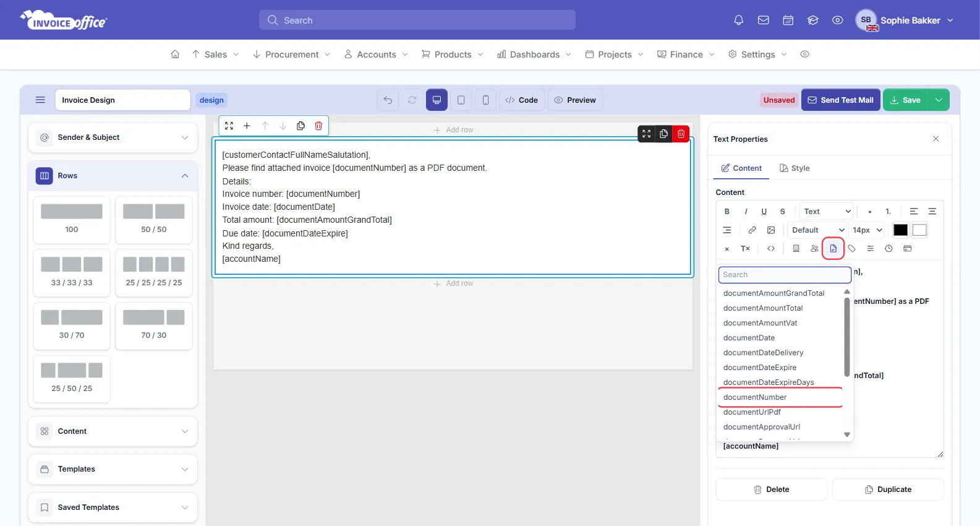Open the Text paragraph style dropdown
The image size is (980, 526).
pyautogui.click(x=827, y=212)
